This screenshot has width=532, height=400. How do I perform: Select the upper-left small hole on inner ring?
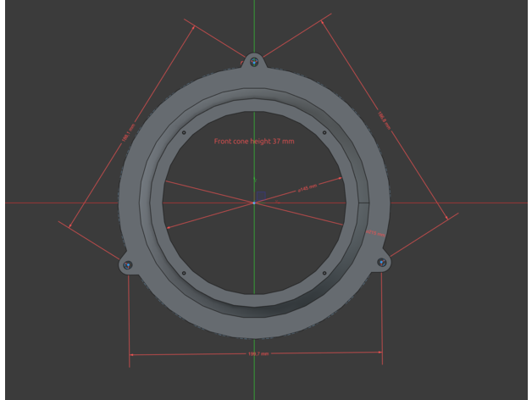click(x=184, y=132)
